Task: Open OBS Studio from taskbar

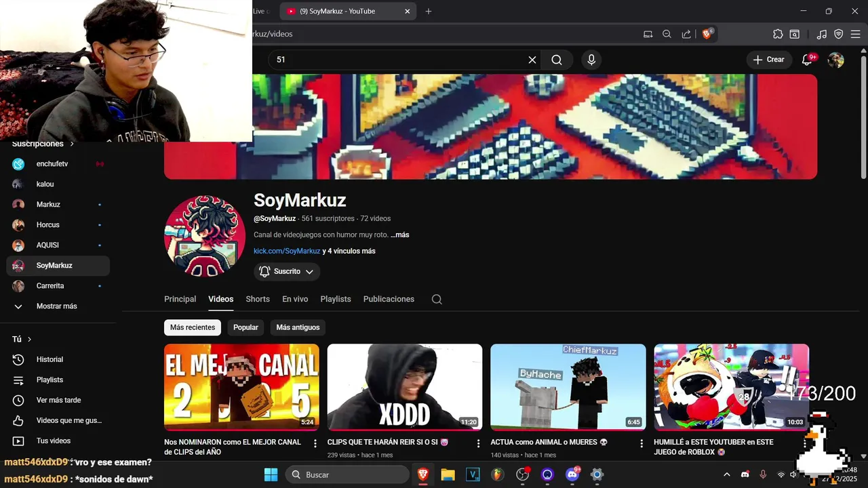Action: pyautogui.click(x=523, y=474)
